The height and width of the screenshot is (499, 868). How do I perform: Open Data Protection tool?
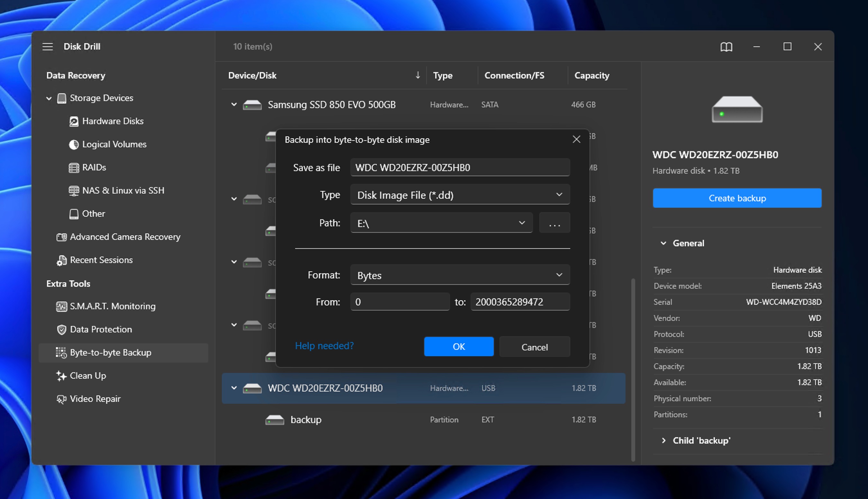pyautogui.click(x=101, y=330)
